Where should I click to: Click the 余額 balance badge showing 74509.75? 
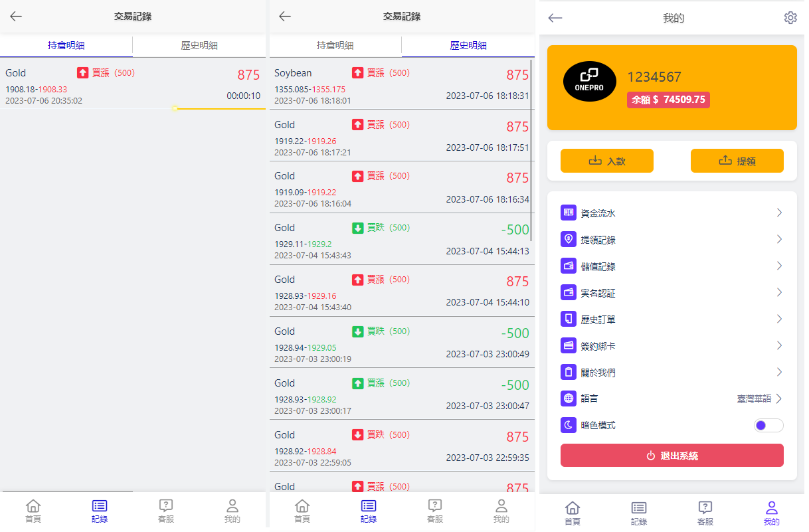[668, 101]
